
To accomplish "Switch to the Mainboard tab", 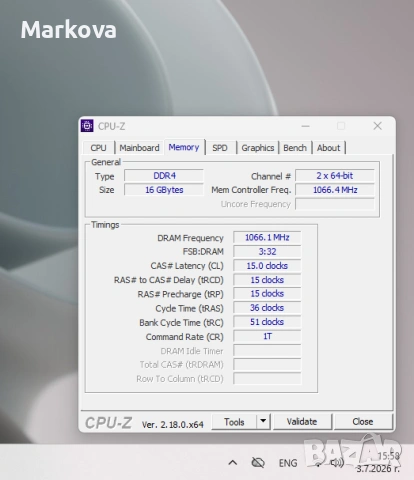I will point(139,148).
